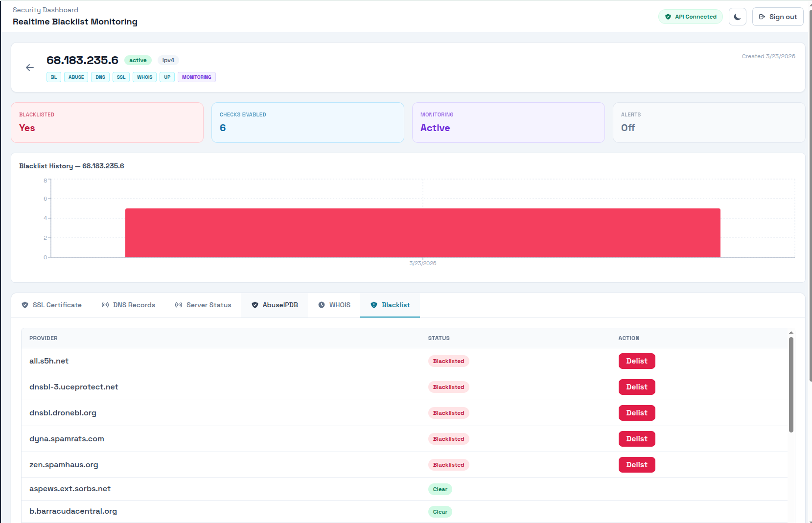This screenshot has width=812, height=523.
Task: Delist IP from all.s5h.net
Action: (637, 361)
